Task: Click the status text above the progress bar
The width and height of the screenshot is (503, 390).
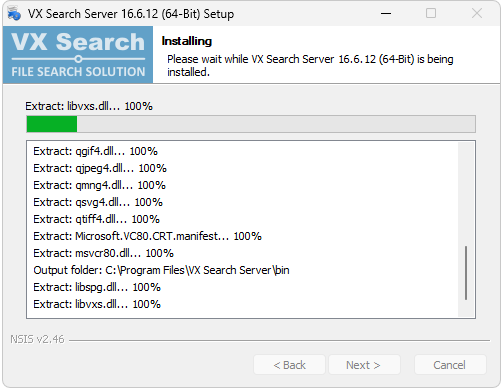Action: (x=89, y=106)
